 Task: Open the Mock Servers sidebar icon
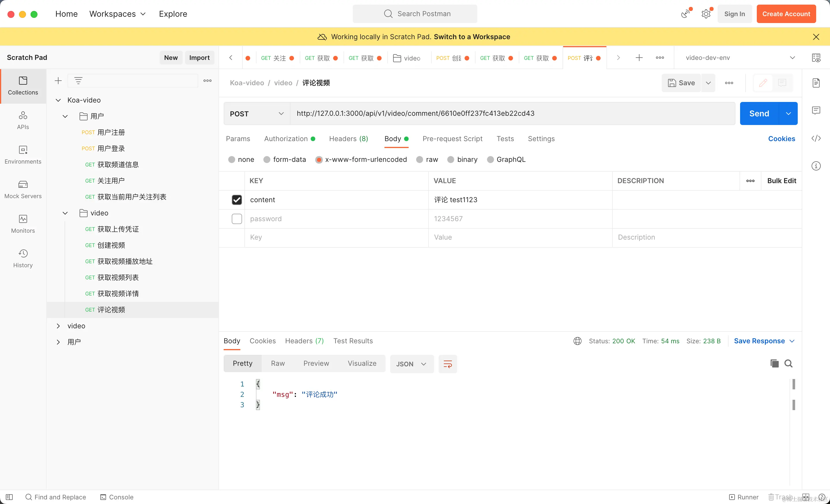point(23,189)
